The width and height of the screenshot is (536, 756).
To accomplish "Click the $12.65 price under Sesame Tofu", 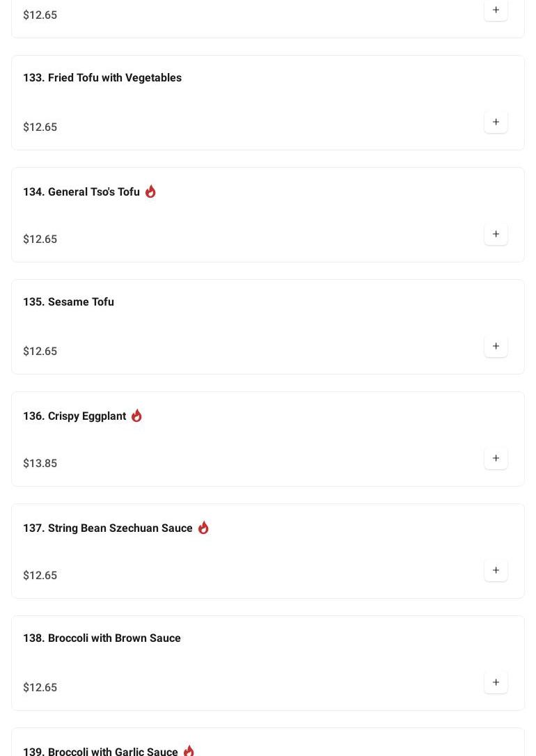I will (x=40, y=352).
